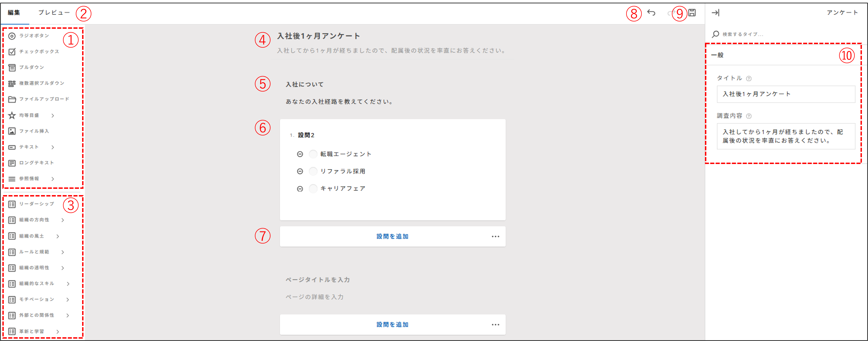Select the 複数選択プルダウン field icon
The height and width of the screenshot is (341, 868).
12,83
